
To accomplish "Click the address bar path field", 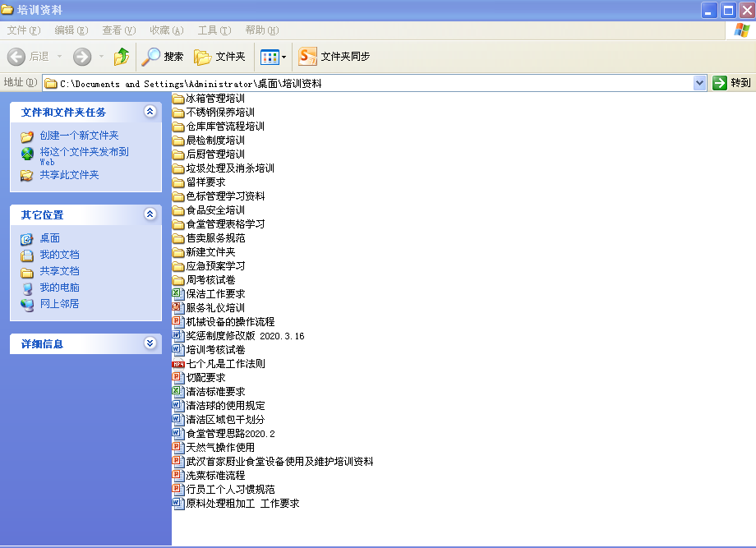I will (370, 83).
